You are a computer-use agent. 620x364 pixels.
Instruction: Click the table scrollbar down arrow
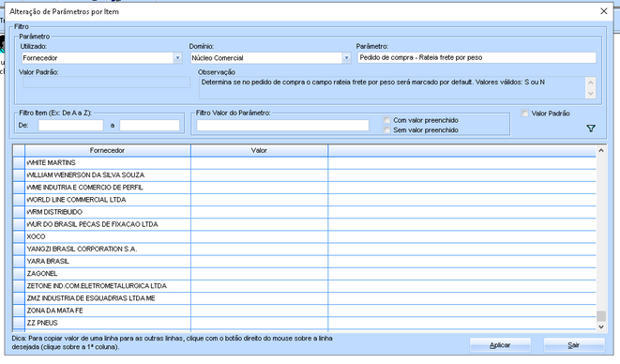tap(601, 326)
